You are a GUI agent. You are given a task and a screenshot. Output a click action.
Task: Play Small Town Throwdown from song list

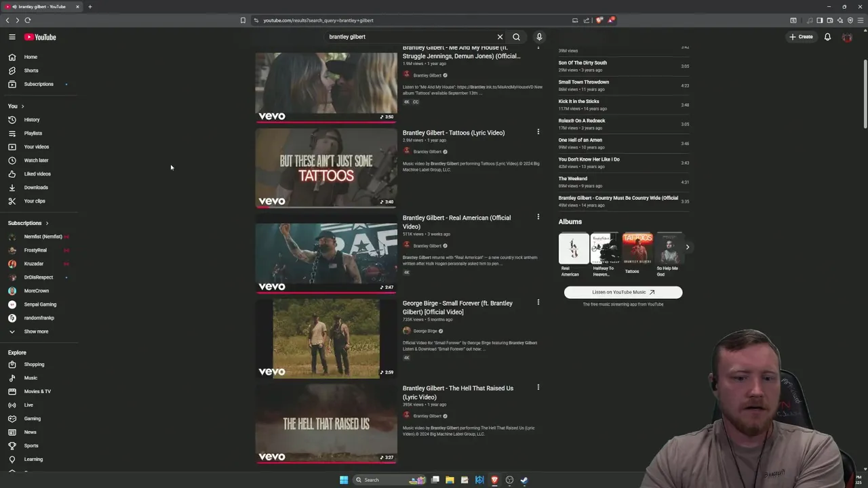[x=584, y=82]
